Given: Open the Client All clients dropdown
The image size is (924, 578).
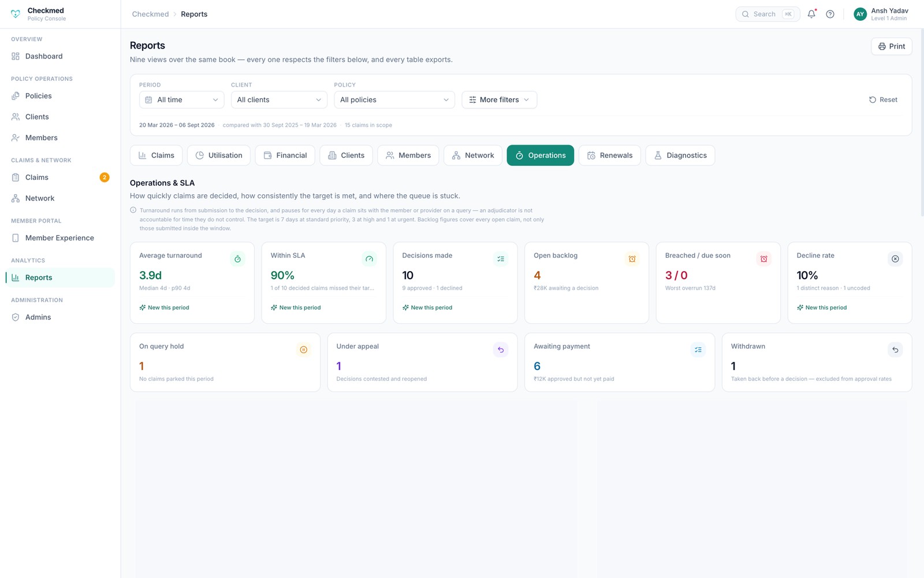Looking at the screenshot, I should pos(279,99).
